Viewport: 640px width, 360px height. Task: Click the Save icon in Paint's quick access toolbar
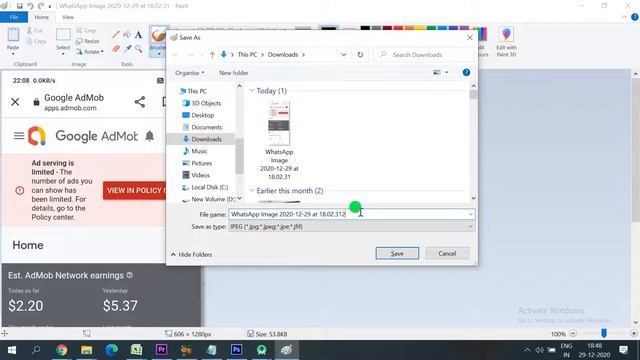[x=19, y=6]
